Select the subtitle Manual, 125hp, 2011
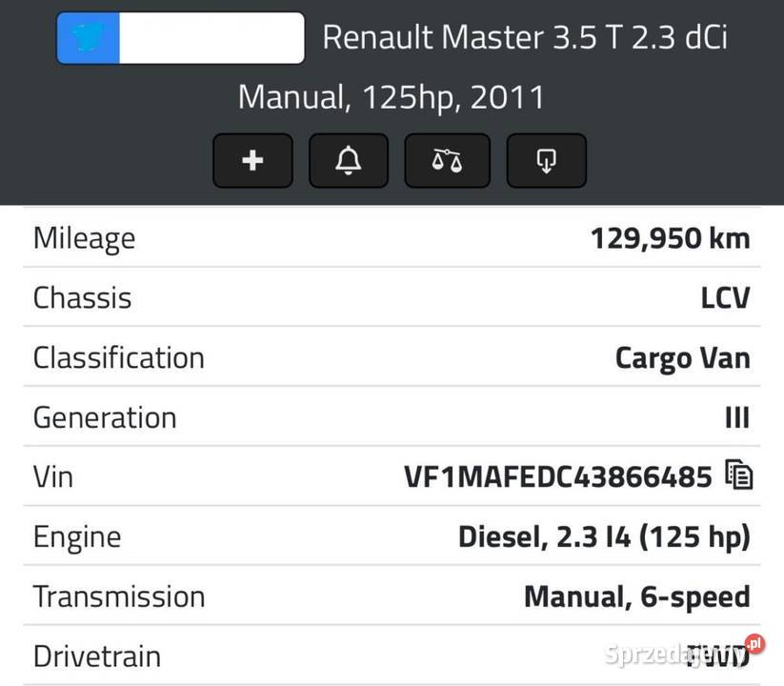This screenshot has width=784, height=686. [x=392, y=96]
